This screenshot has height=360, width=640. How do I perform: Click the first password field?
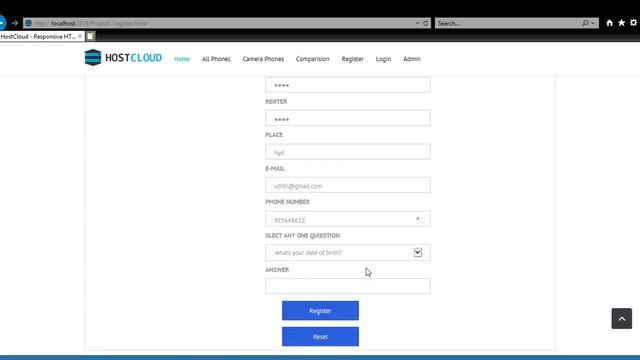tap(348, 84)
